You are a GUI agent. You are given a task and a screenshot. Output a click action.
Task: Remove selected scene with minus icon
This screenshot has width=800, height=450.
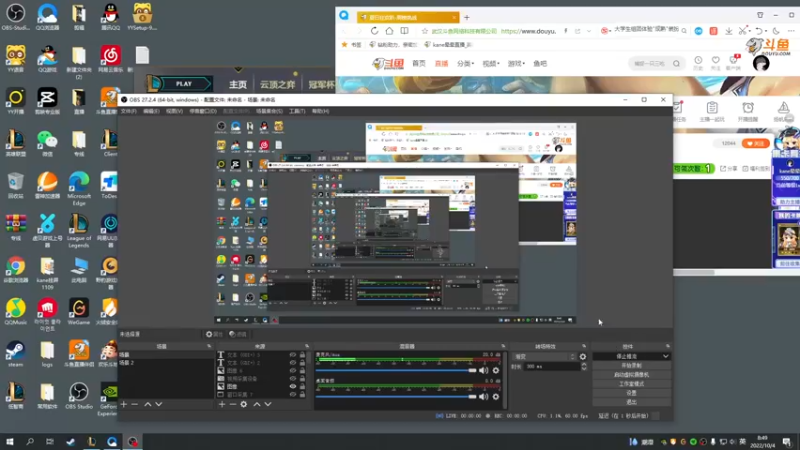coord(135,404)
